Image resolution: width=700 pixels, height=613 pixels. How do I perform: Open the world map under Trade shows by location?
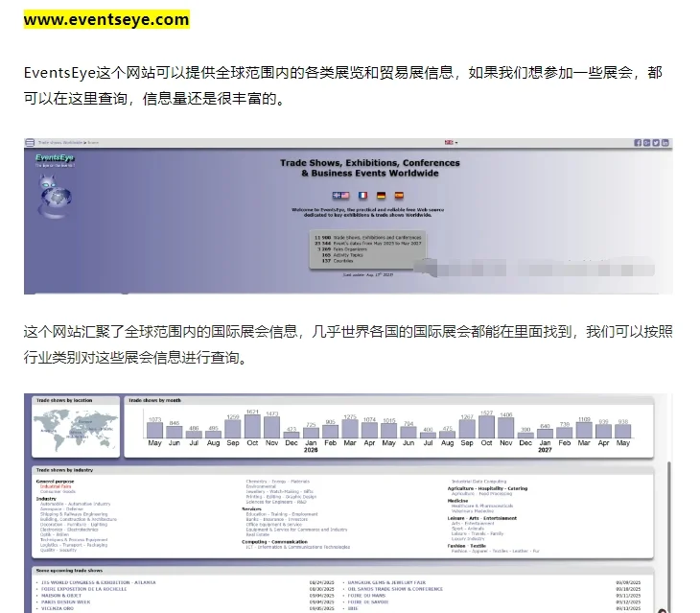[x=76, y=430]
